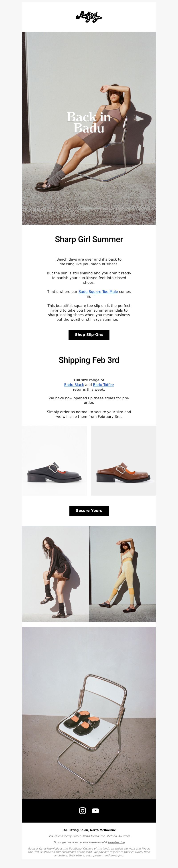178x868 pixels.
Task: Select the black Badu mule product image
Action: pos(55,460)
